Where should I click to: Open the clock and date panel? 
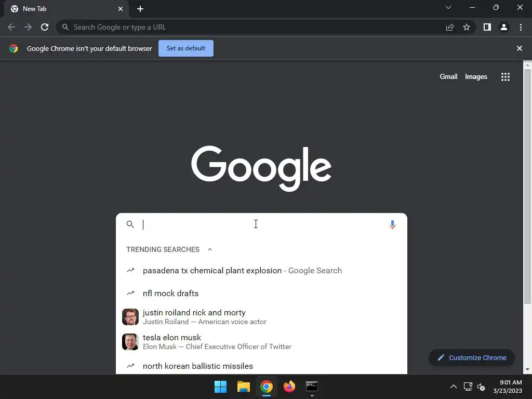click(x=508, y=387)
